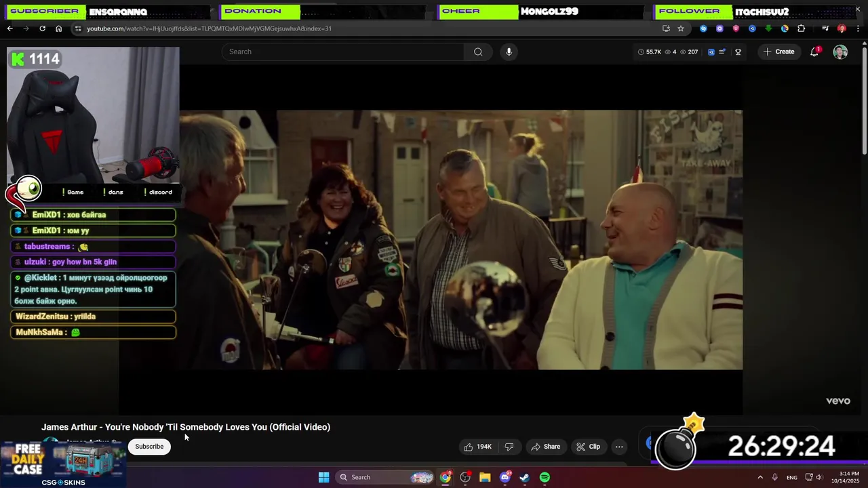
Task: Switch to Chrome in the taskbar
Action: 445,477
